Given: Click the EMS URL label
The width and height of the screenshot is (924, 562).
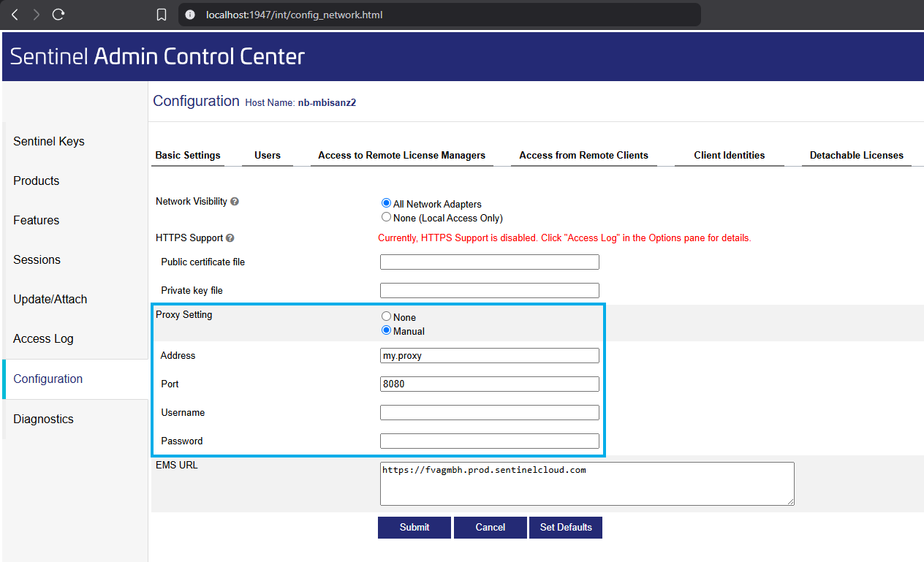Looking at the screenshot, I should pyautogui.click(x=177, y=465).
